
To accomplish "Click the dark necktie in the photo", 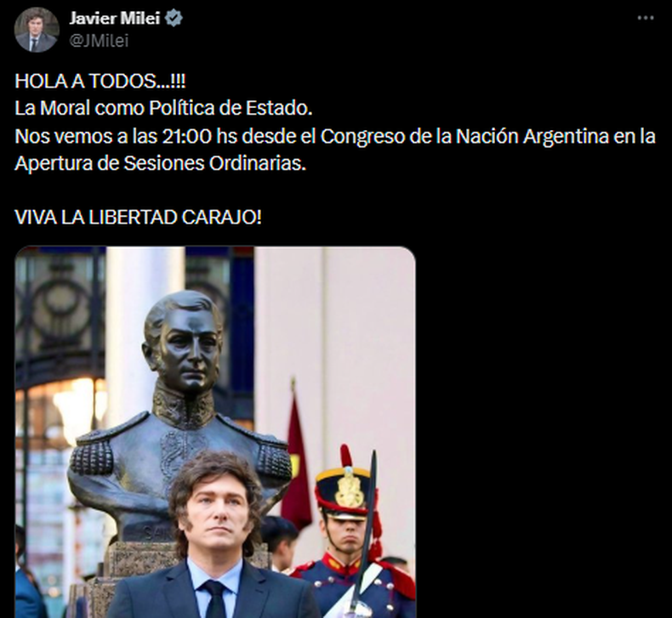I will (214, 598).
